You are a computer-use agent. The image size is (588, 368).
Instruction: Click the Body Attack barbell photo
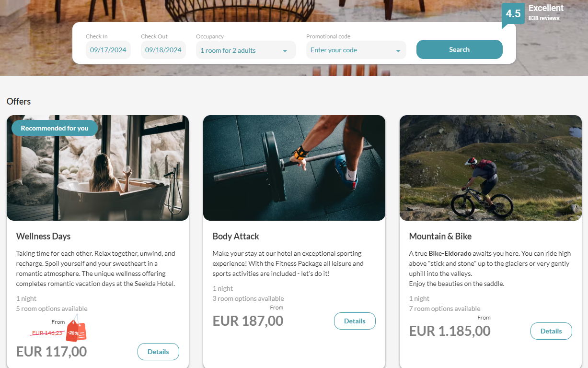(294, 168)
